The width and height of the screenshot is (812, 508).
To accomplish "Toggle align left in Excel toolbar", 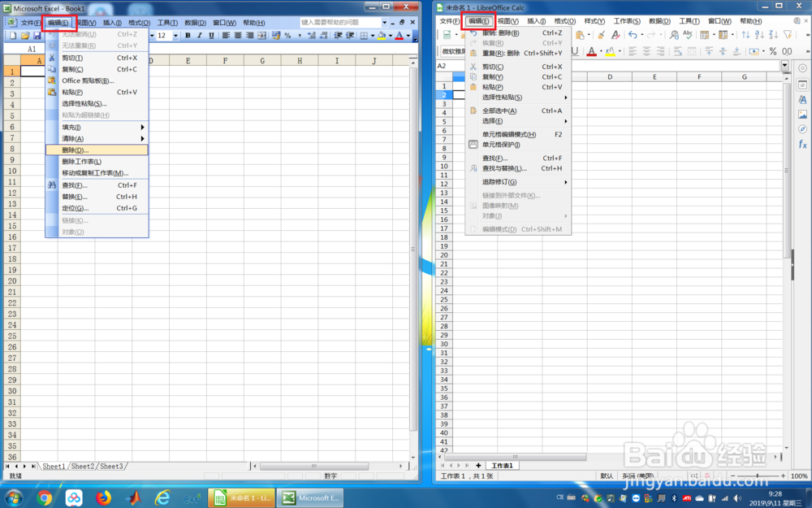I will pyautogui.click(x=226, y=36).
